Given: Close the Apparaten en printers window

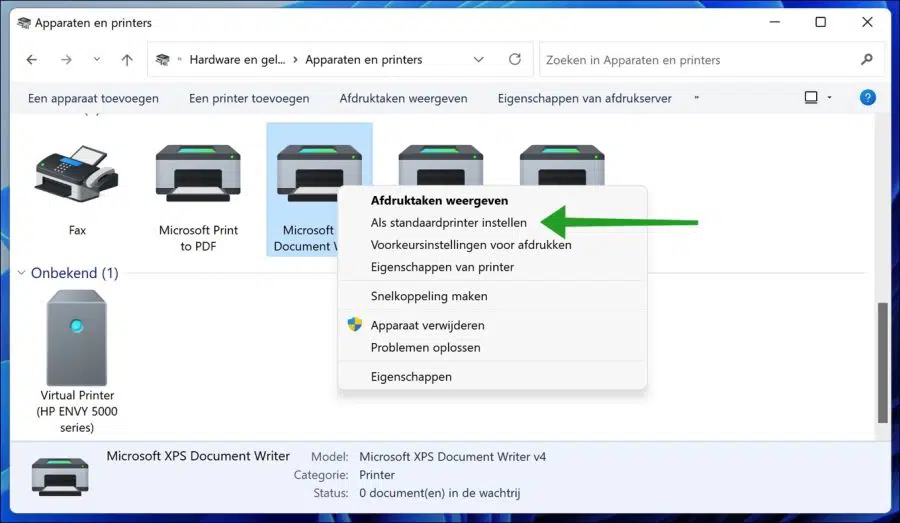Looking at the screenshot, I should (x=867, y=22).
